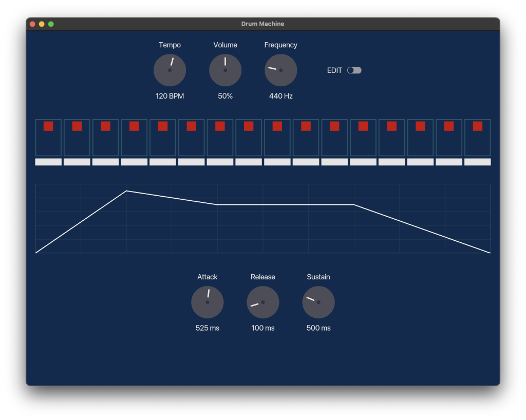
Task: Toggle the fourth step's red pad
Action: tap(134, 126)
